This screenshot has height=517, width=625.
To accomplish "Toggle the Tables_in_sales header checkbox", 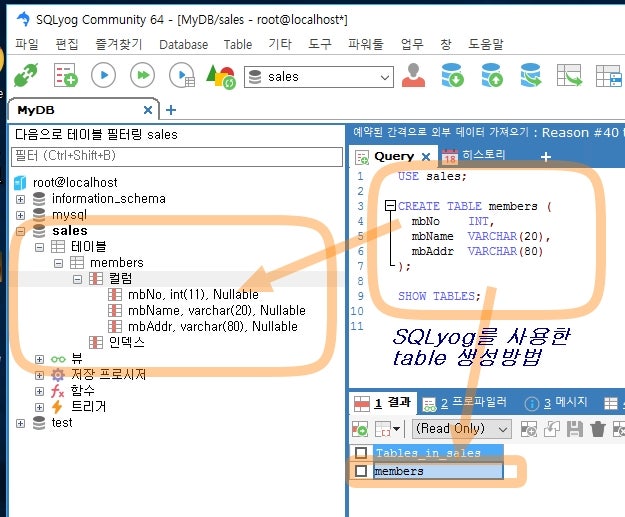I will (361, 453).
